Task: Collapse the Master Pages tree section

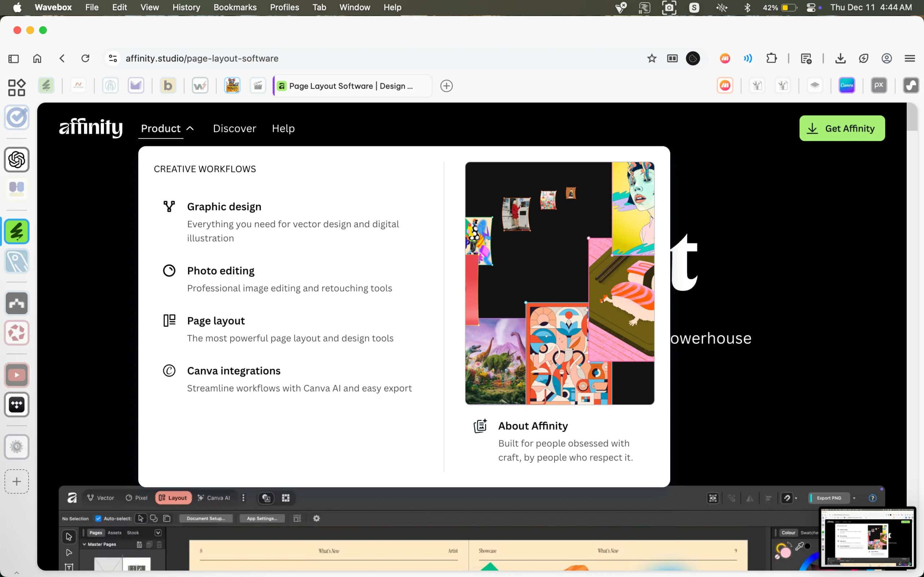Action: pyautogui.click(x=84, y=544)
